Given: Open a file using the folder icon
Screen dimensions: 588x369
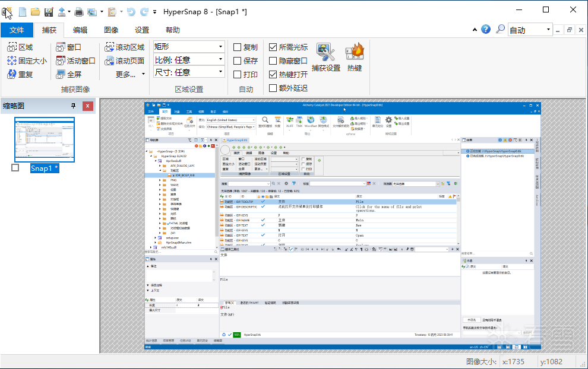Looking at the screenshot, I should click(36, 12).
